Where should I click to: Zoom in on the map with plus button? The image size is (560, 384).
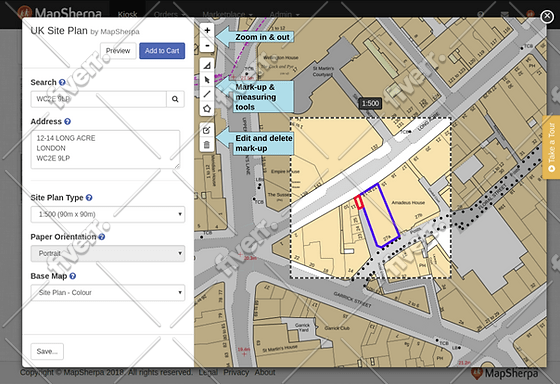(207, 31)
